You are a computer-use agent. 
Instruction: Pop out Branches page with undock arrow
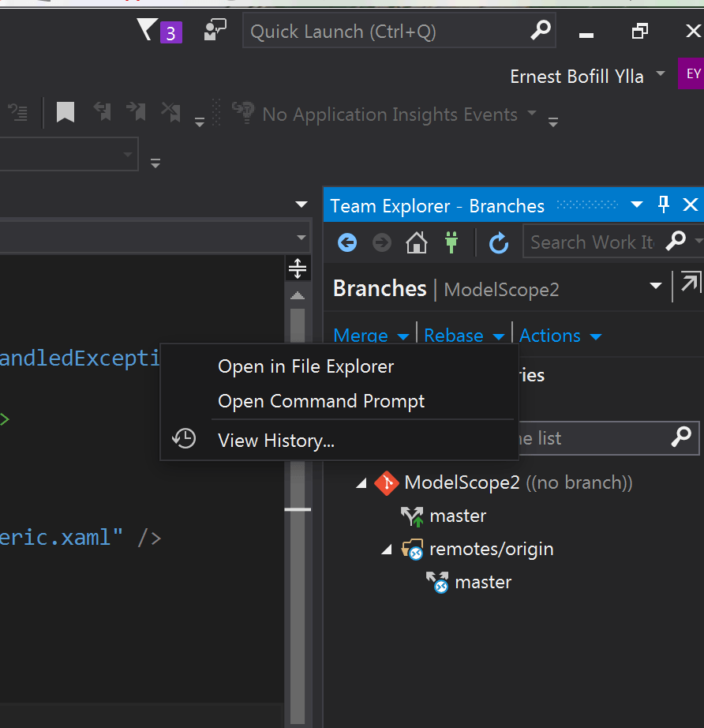(690, 284)
